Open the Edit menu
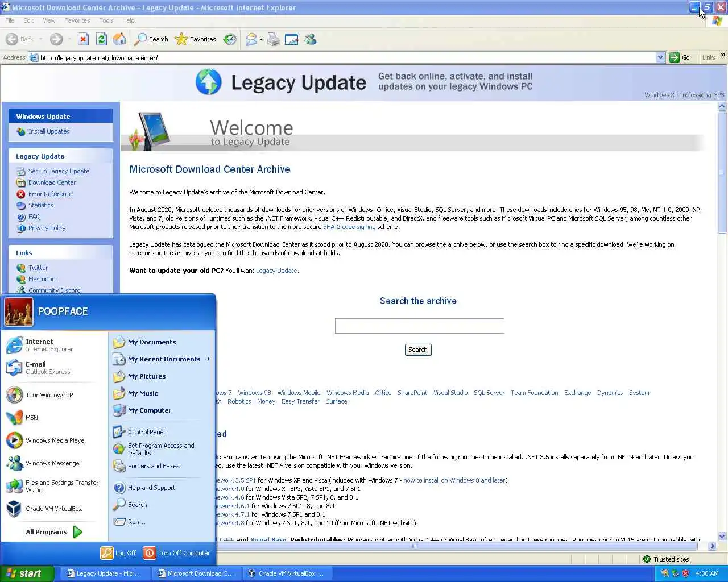The image size is (728, 582). [x=28, y=20]
